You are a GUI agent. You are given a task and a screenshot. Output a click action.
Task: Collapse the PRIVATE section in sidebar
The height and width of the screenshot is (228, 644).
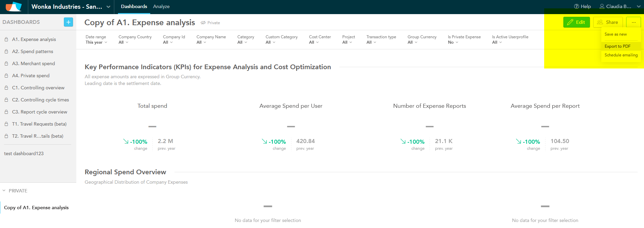tap(4, 191)
